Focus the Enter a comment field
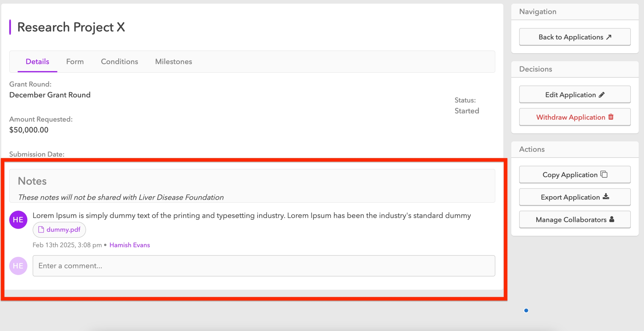The height and width of the screenshot is (331, 644). pyautogui.click(x=264, y=266)
